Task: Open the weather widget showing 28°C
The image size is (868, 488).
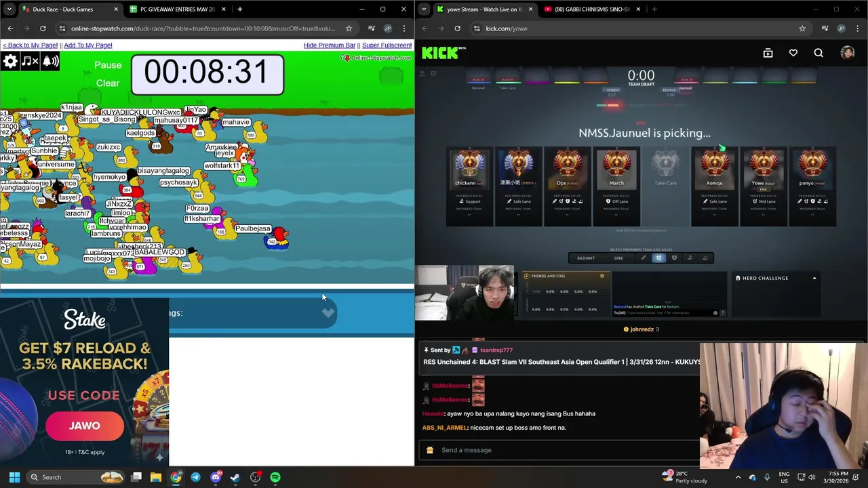Action: [x=686, y=477]
